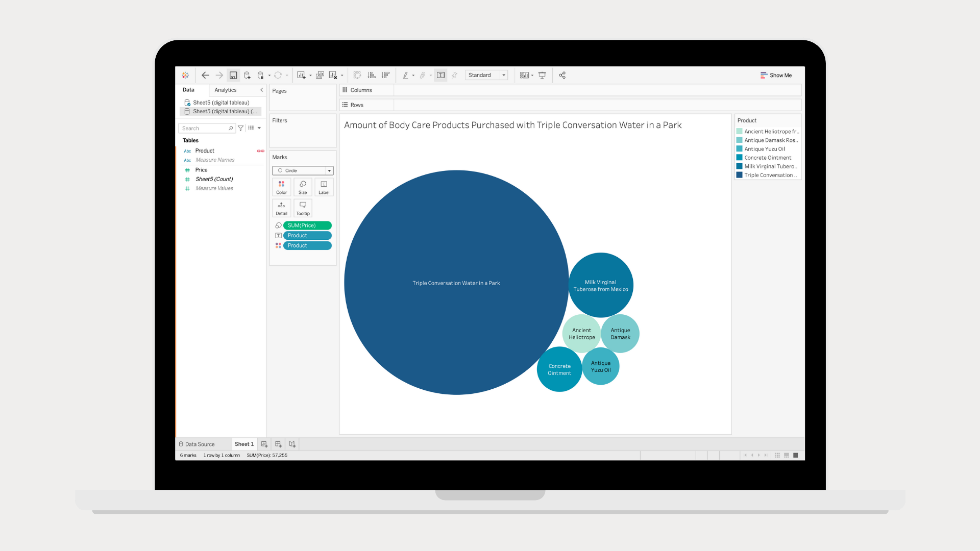Image resolution: width=980 pixels, height=551 pixels.
Task: Select the Product dimension field
Action: 205,151
